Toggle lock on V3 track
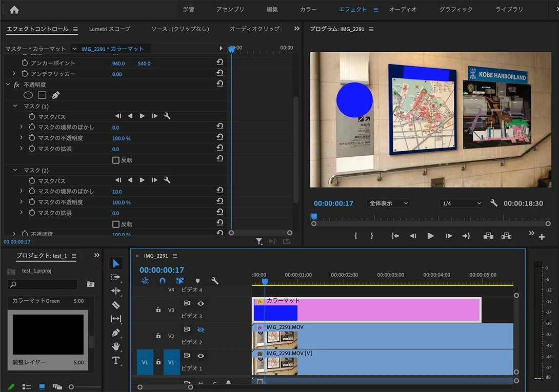Viewport: 559px width, 392px height. point(158,310)
